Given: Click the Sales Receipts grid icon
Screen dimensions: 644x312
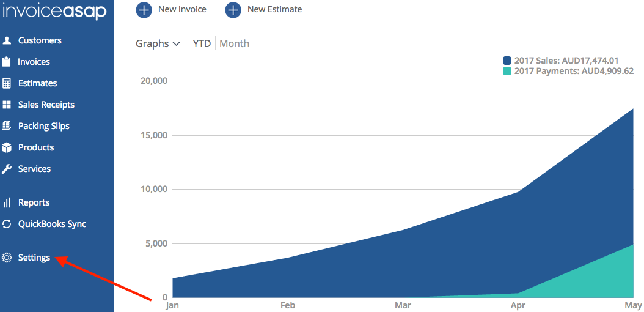Looking at the screenshot, I should [7, 105].
